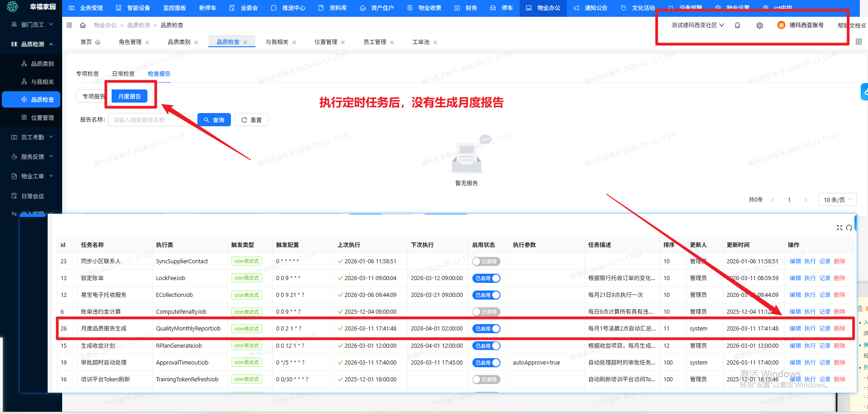Collapse sidebar using hamburger menu icon
Image resolution: width=868 pixels, height=414 pixels.
pyautogui.click(x=69, y=25)
